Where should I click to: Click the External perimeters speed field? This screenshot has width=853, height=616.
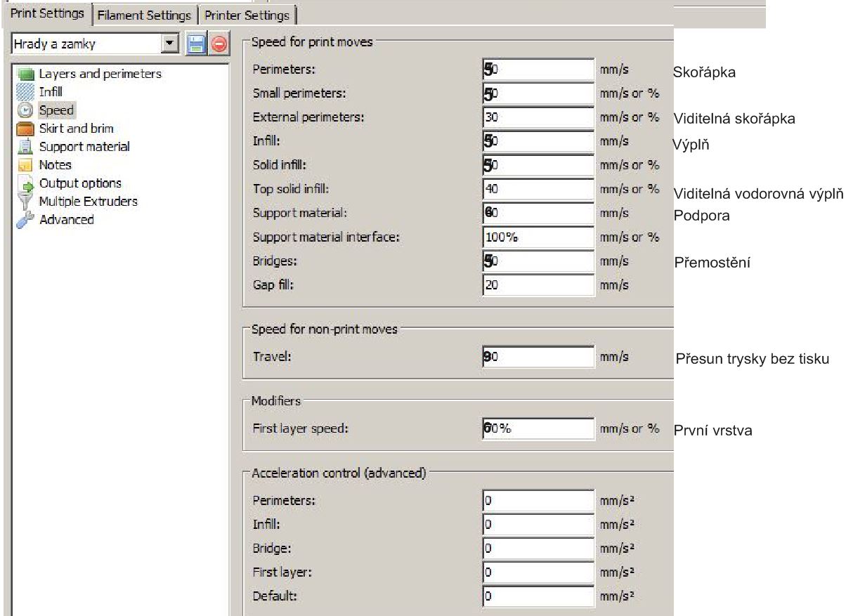click(539, 117)
